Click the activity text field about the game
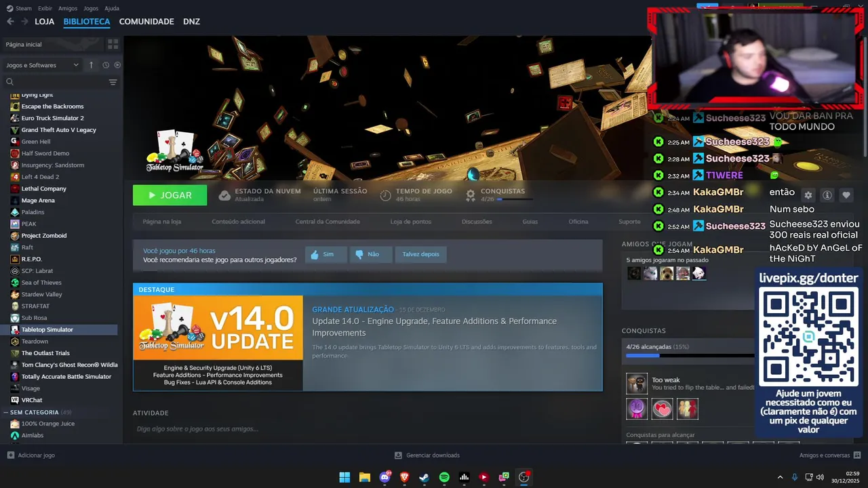This screenshot has height=488, width=868. coord(368,429)
